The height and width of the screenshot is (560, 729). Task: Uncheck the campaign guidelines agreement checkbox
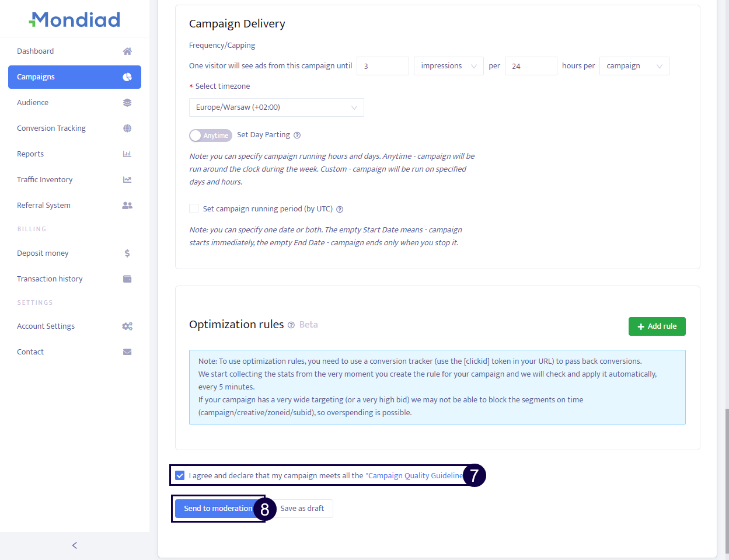[180, 475]
